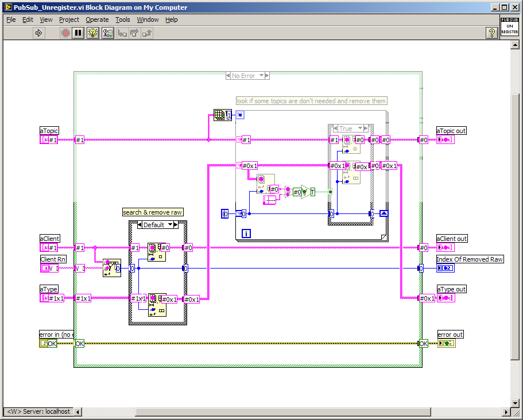This screenshot has height=420, width=523.
Task: Click the loop iteration terminal 'i'
Action: click(246, 233)
